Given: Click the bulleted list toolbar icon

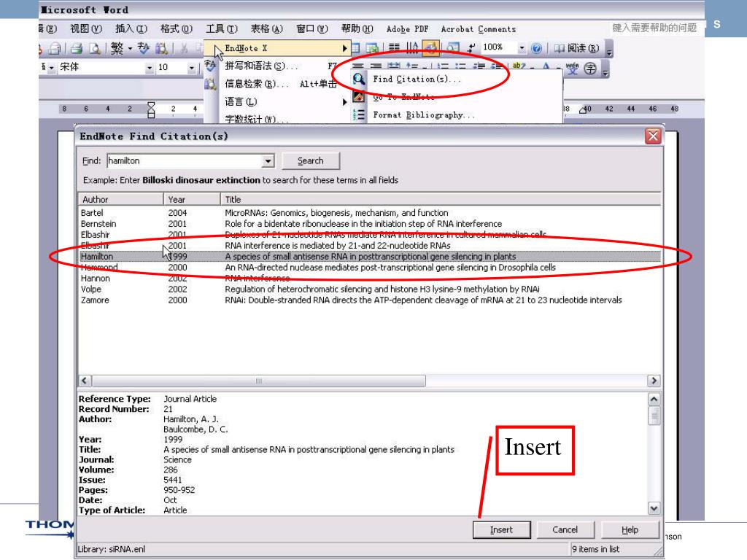Looking at the screenshot, I should coord(460,66).
